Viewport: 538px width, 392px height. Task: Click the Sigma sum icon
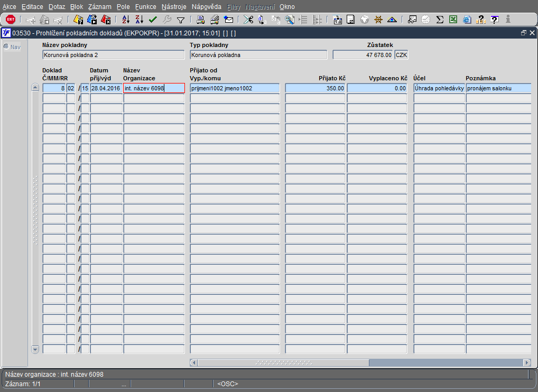coord(439,20)
